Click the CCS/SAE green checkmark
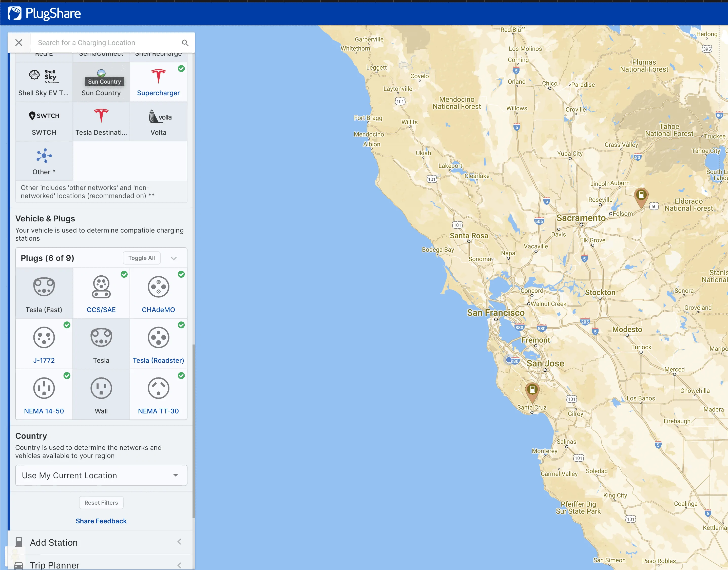 tap(124, 274)
